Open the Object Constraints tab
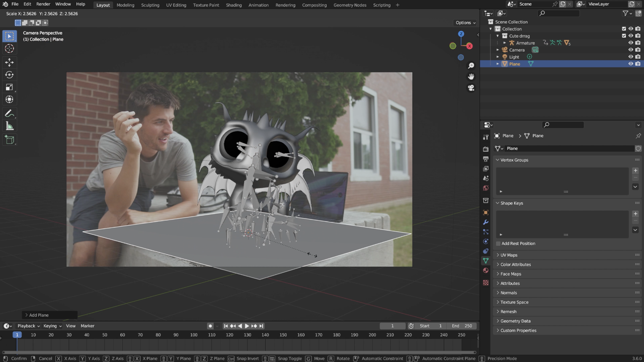 click(486, 251)
